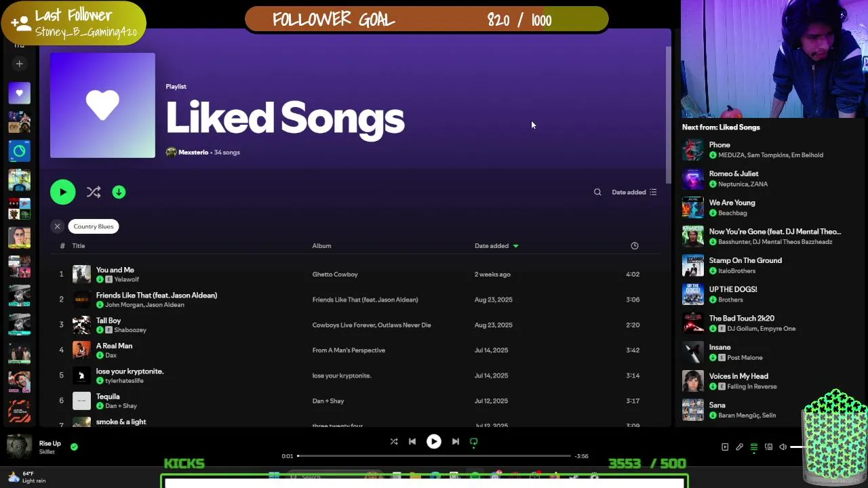Select the song A Real Man
The image size is (868, 488).
click(x=114, y=346)
